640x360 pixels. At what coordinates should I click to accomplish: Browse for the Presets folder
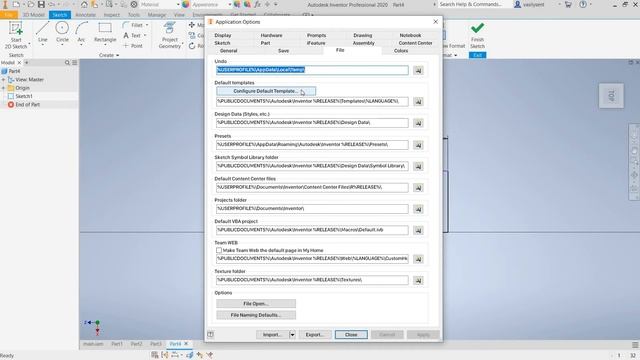click(418, 145)
